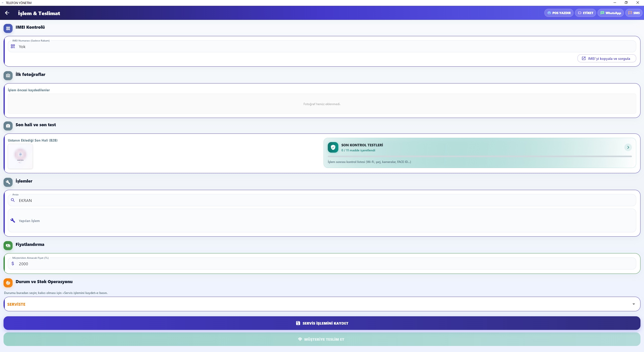The height and width of the screenshot is (352, 644).
Task: Click the Son hali ve son test camera icon
Action: click(8, 126)
